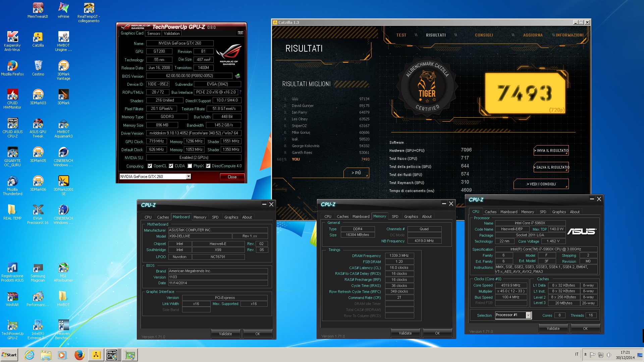Screen dimensions: 644x362
Task: Click David Gunner in results list
Action: [x=303, y=106]
